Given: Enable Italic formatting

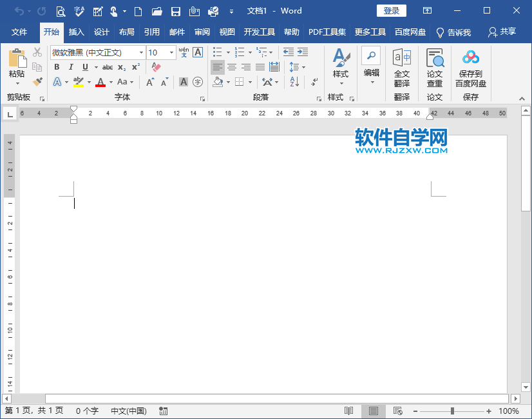Looking at the screenshot, I should click(71, 67).
